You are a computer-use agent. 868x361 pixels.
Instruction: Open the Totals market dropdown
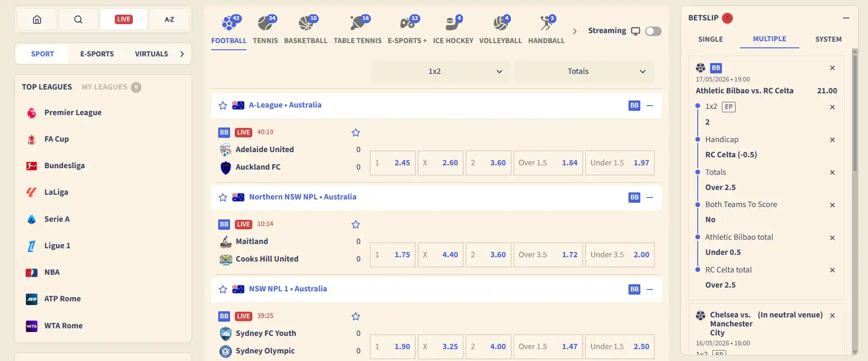pos(584,72)
